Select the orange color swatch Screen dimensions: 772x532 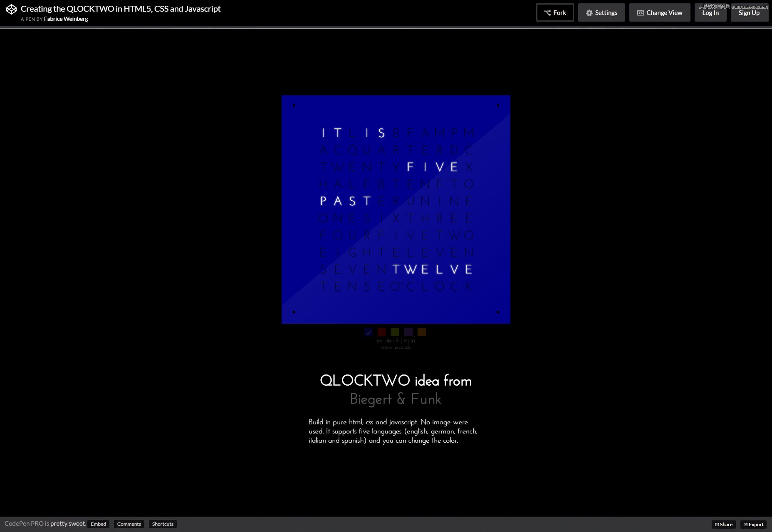click(422, 332)
